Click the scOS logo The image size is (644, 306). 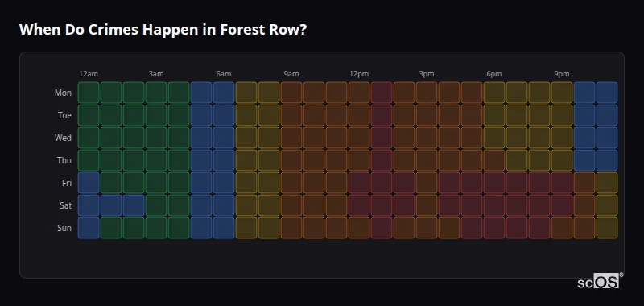tap(600, 281)
